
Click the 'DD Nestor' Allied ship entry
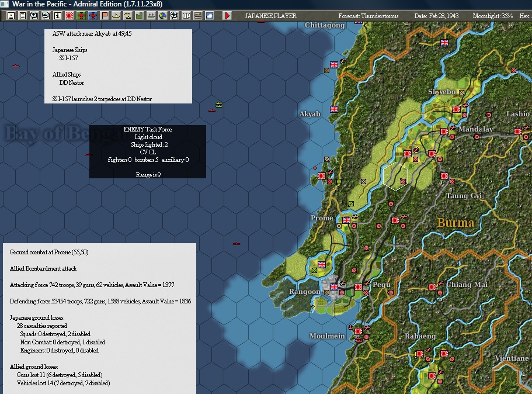click(72, 82)
